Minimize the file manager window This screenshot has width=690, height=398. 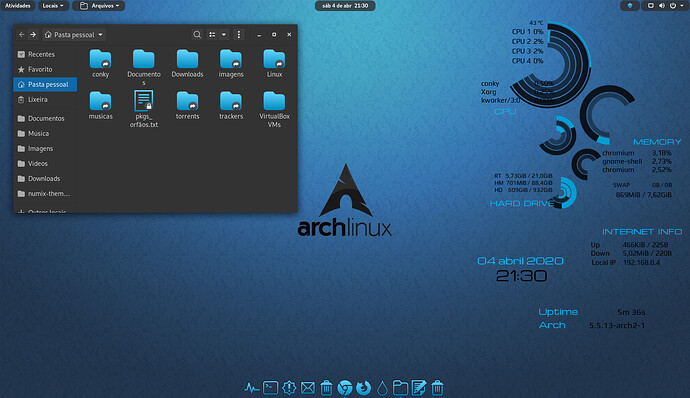(x=259, y=35)
